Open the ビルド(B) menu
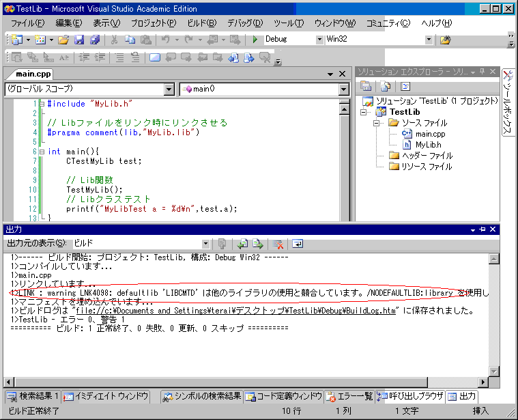This screenshot has height=420, width=518. (x=202, y=23)
